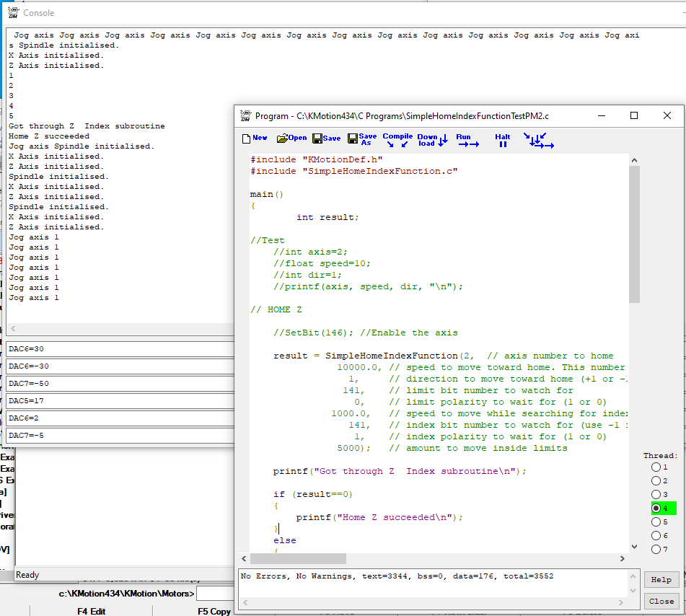Click the Save As toolbar icon
686x616 pixels.
click(x=362, y=139)
